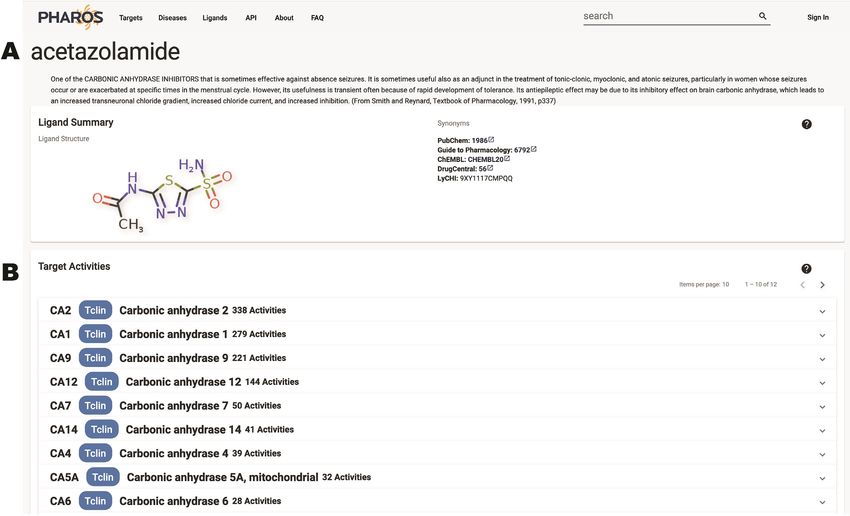Click the Carbonic anhydrase 12 title
The image size is (850, 516).
coord(183,382)
